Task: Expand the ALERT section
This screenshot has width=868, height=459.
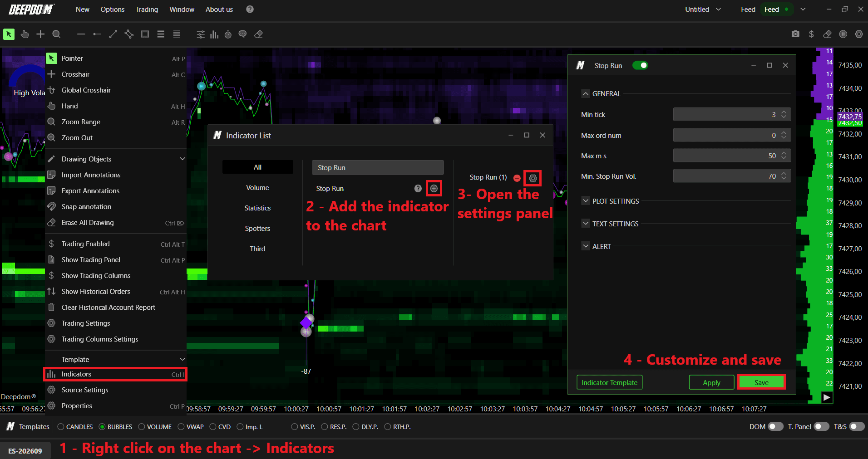Action: [586, 246]
